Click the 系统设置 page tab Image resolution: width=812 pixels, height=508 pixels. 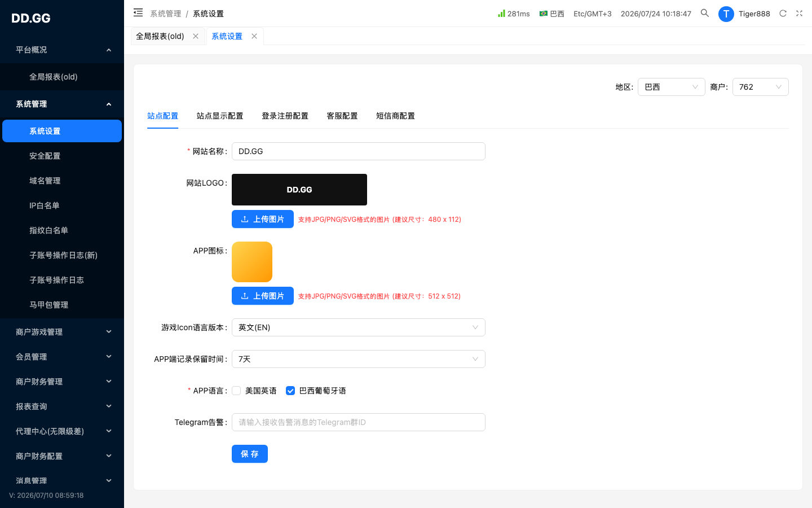tap(227, 36)
